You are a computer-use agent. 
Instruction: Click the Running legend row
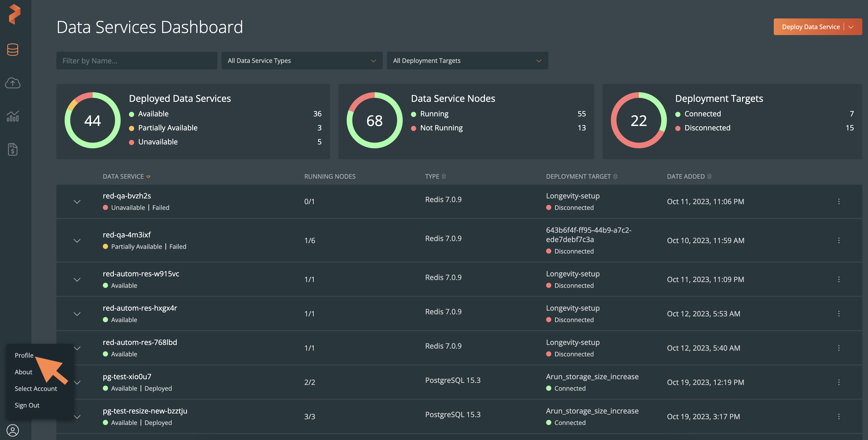point(498,114)
